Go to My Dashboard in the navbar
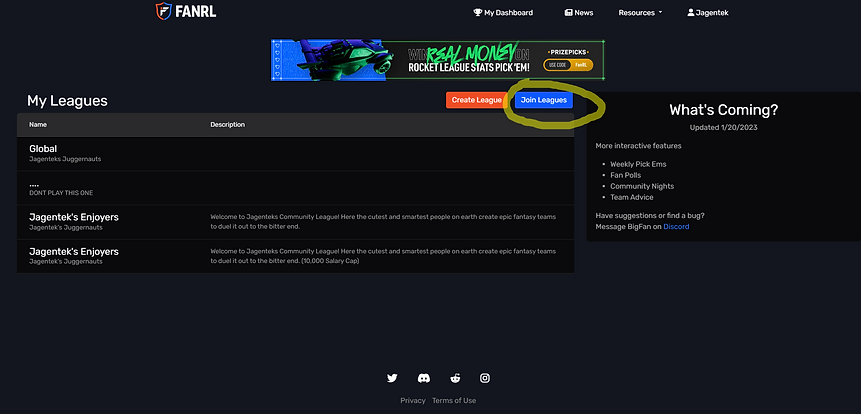This screenshot has width=861, height=414. (504, 13)
